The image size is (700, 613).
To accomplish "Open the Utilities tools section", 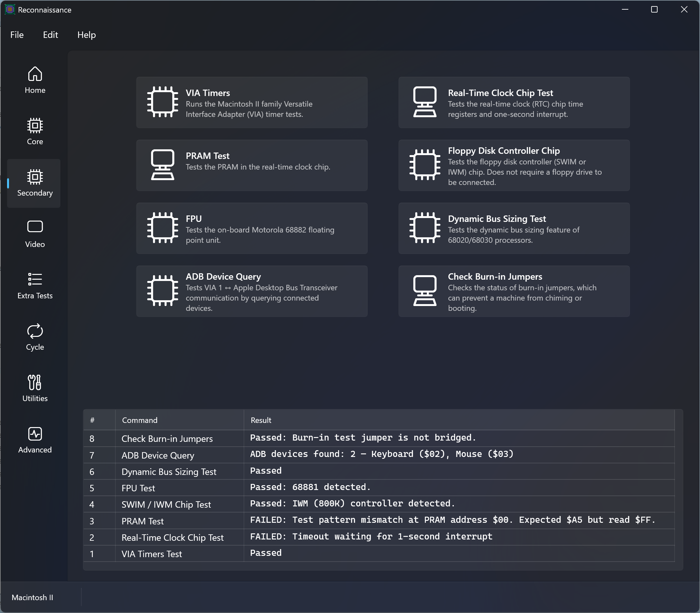I will click(x=35, y=388).
